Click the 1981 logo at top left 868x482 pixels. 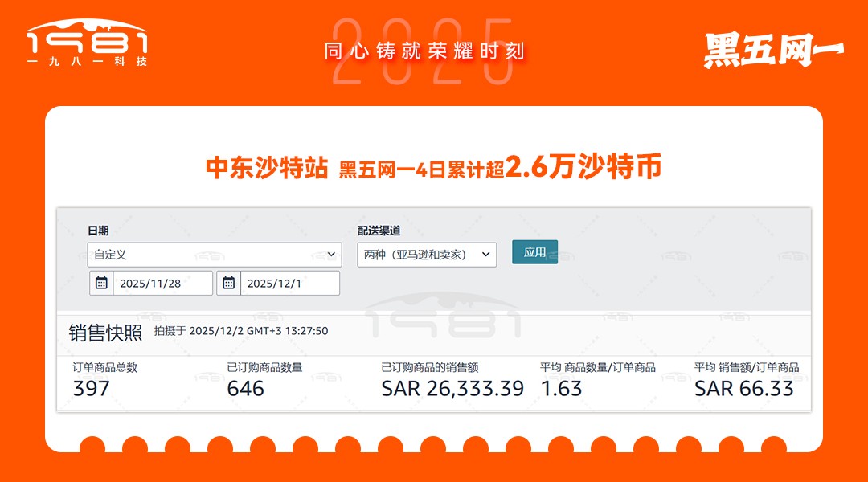point(87,43)
